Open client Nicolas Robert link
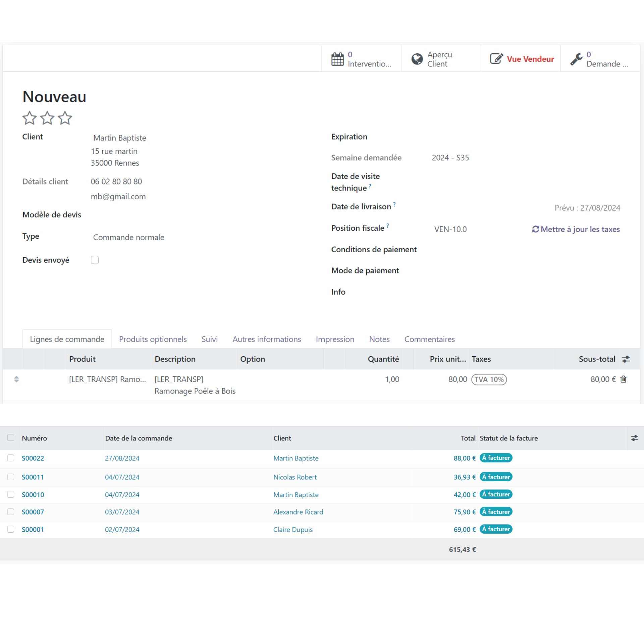 point(295,477)
